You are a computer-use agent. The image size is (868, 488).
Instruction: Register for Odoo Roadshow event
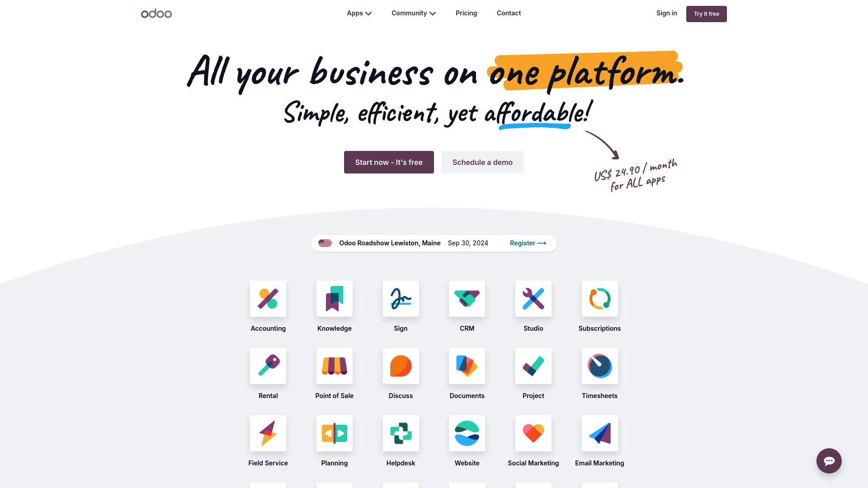[x=528, y=243]
